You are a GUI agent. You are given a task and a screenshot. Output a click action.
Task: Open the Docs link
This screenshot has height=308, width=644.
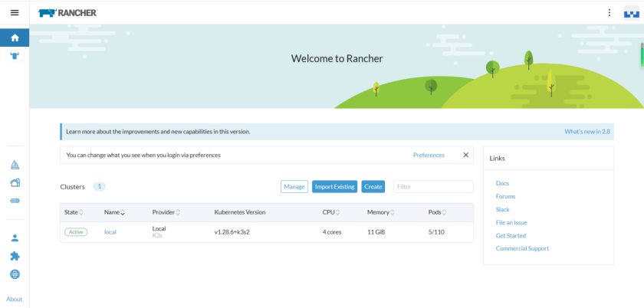click(x=502, y=183)
